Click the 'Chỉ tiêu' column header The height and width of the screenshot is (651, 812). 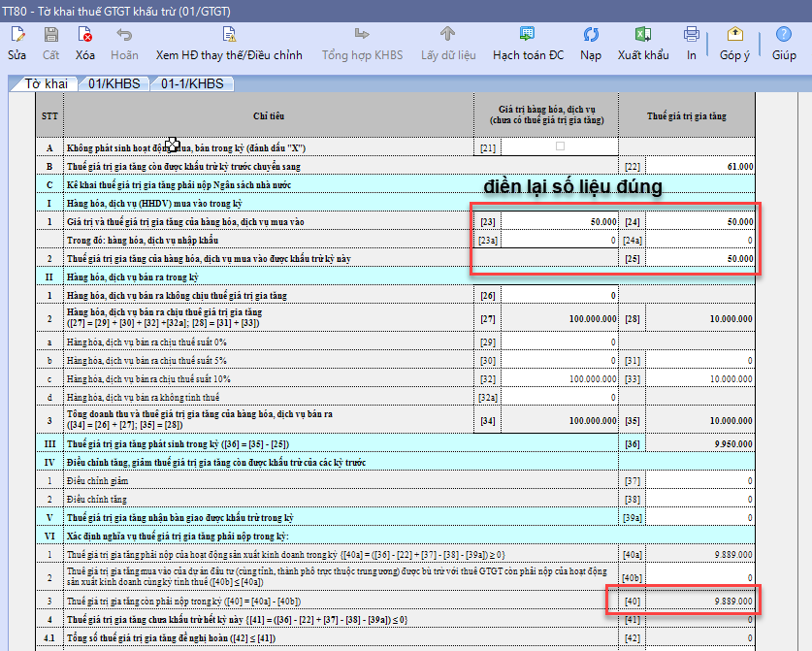pos(269,116)
